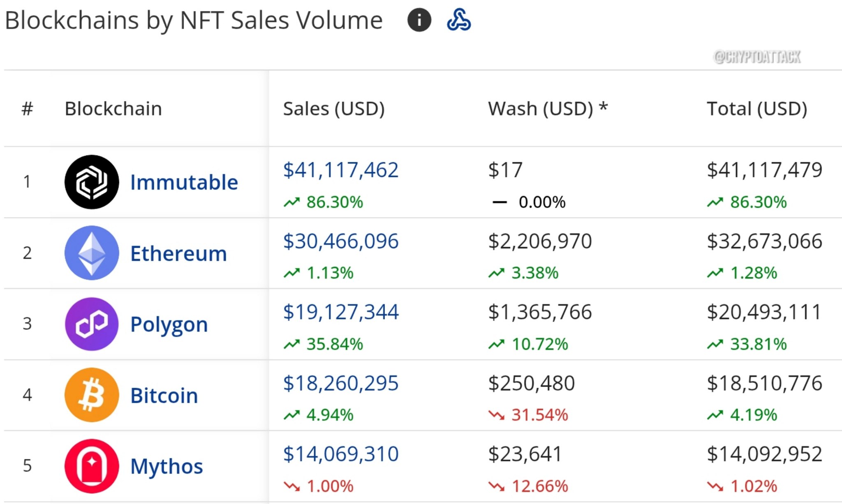Open the Polygon blockchain link
This screenshot has height=504, width=842.
(169, 325)
